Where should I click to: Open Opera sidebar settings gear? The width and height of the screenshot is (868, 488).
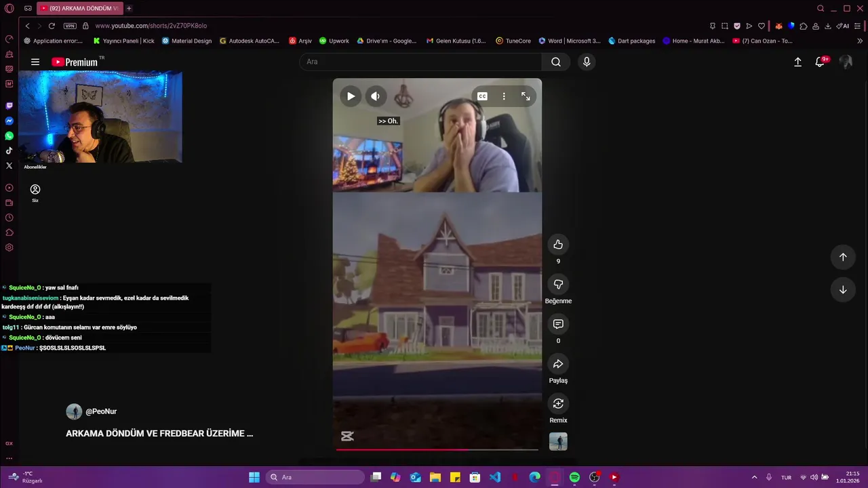(9, 247)
